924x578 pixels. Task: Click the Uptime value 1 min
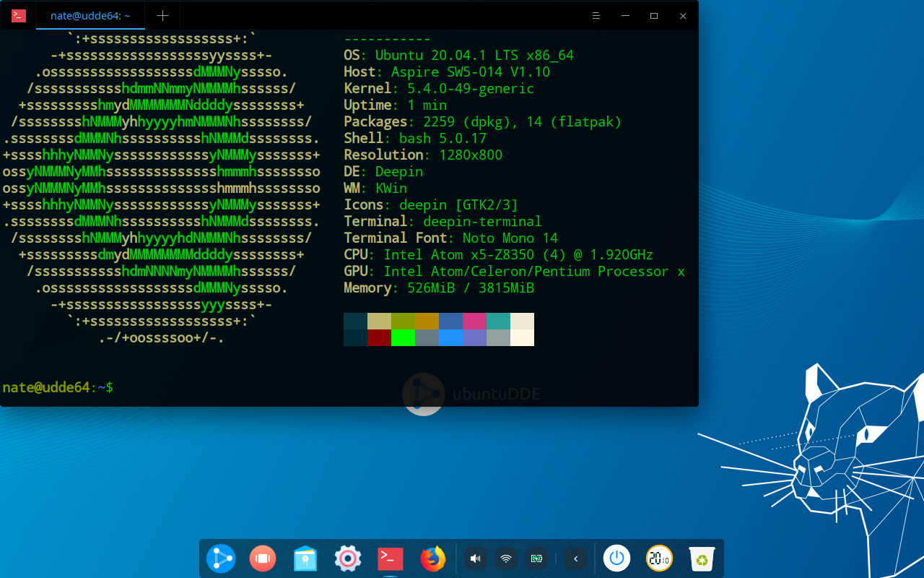[x=427, y=105]
